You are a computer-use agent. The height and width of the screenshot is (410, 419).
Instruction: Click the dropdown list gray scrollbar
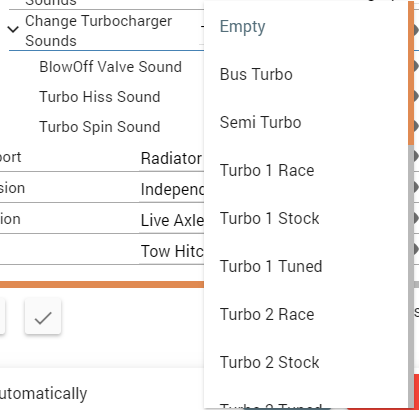click(411, 277)
